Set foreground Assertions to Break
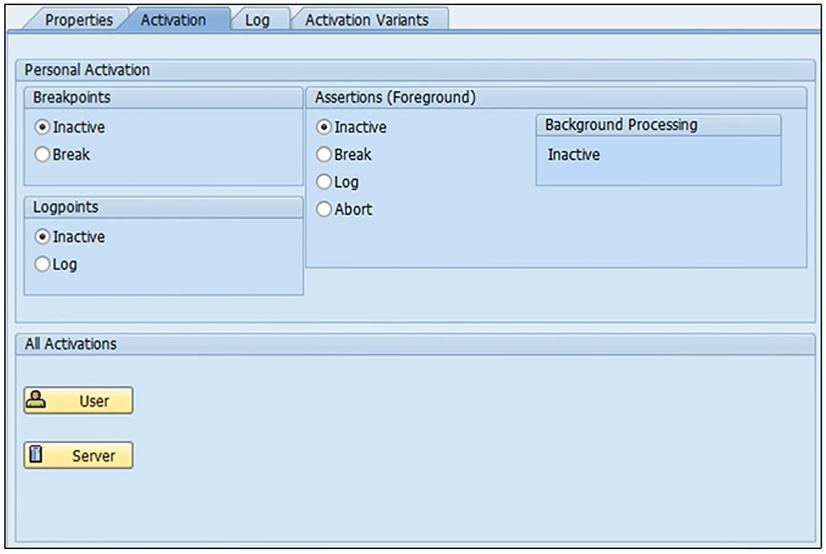 click(324, 155)
